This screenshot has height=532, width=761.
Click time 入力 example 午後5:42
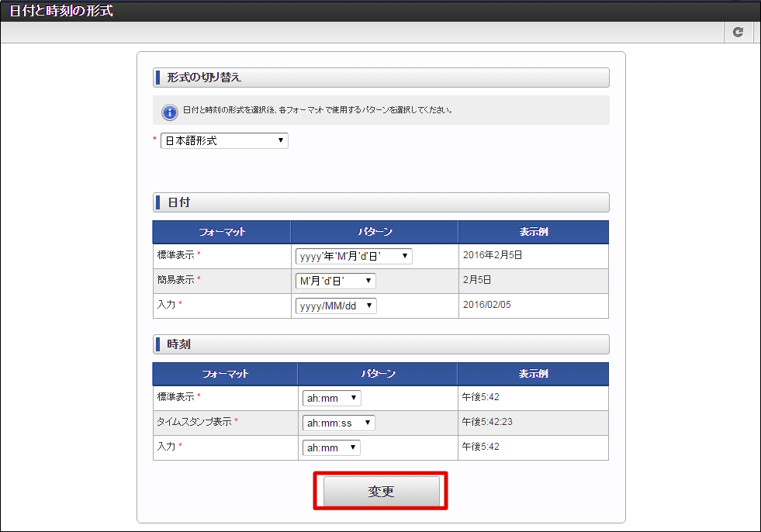[x=480, y=447]
